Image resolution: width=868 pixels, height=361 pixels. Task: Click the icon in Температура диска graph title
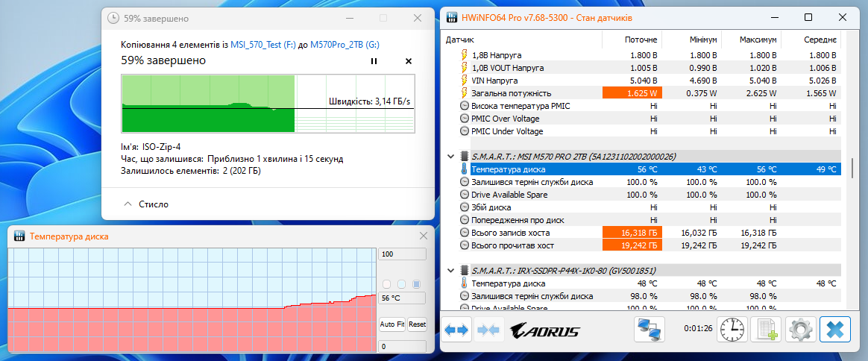(x=19, y=236)
